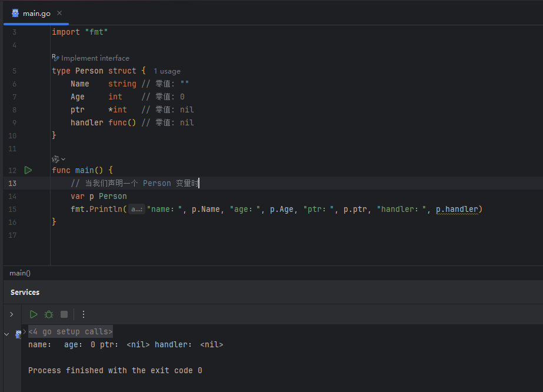Image resolution: width=543 pixels, height=392 pixels.
Task: Launch debug using the bug icon
Action: tap(49, 314)
